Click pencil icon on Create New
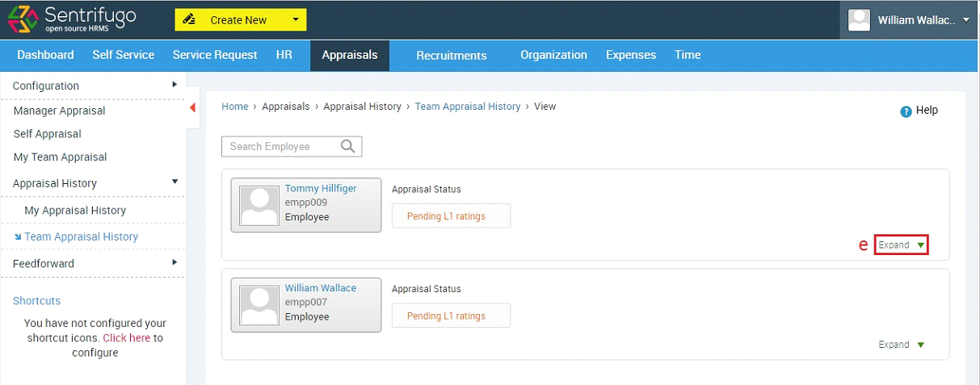Viewport: 980px width, 385px height. 190,19
